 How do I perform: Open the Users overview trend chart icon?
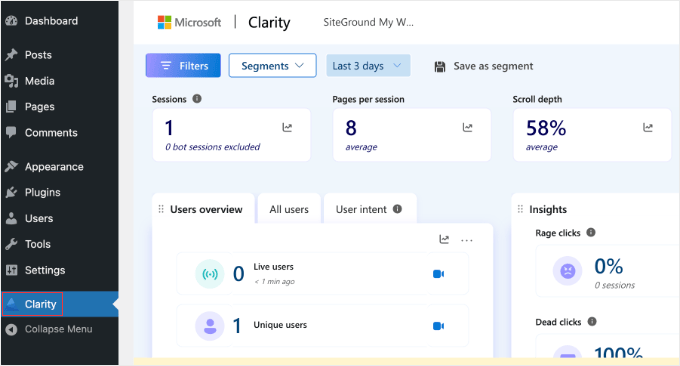444,239
